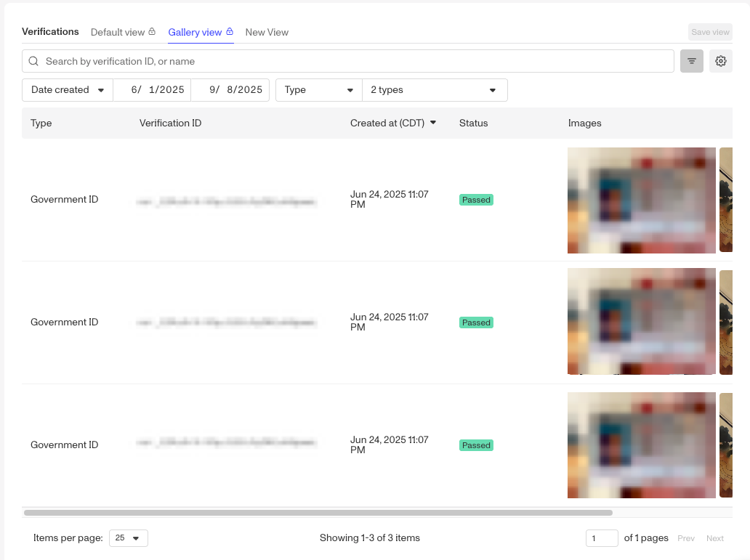Open Items per page 25 dropdown
This screenshot has height=560, width=750.
point(128,538)
